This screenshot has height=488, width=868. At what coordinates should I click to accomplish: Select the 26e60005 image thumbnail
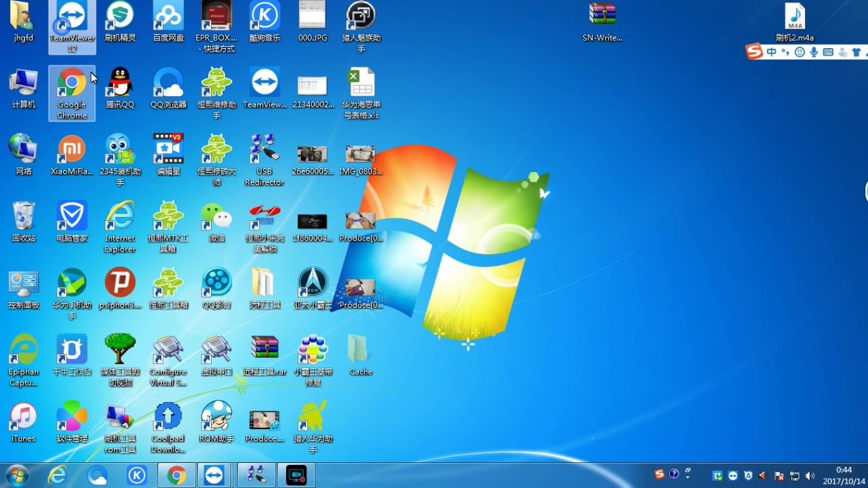click(x=313, y=160)
